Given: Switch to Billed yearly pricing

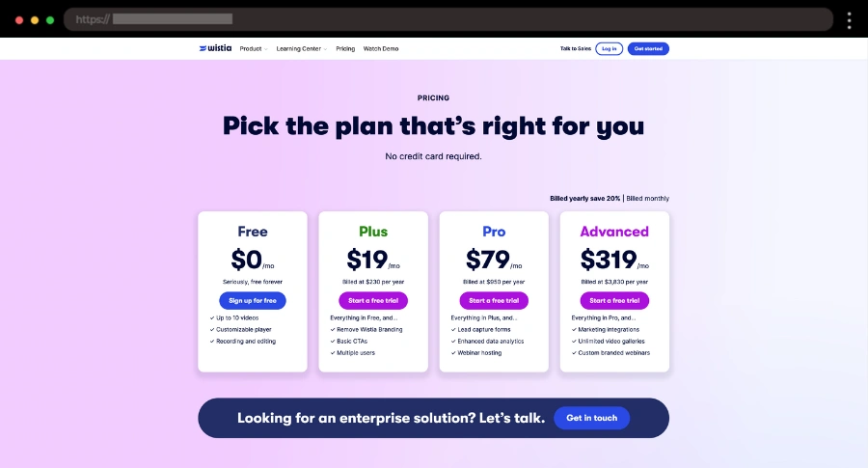Looking at the screenshot, I should tap(584, 198).
